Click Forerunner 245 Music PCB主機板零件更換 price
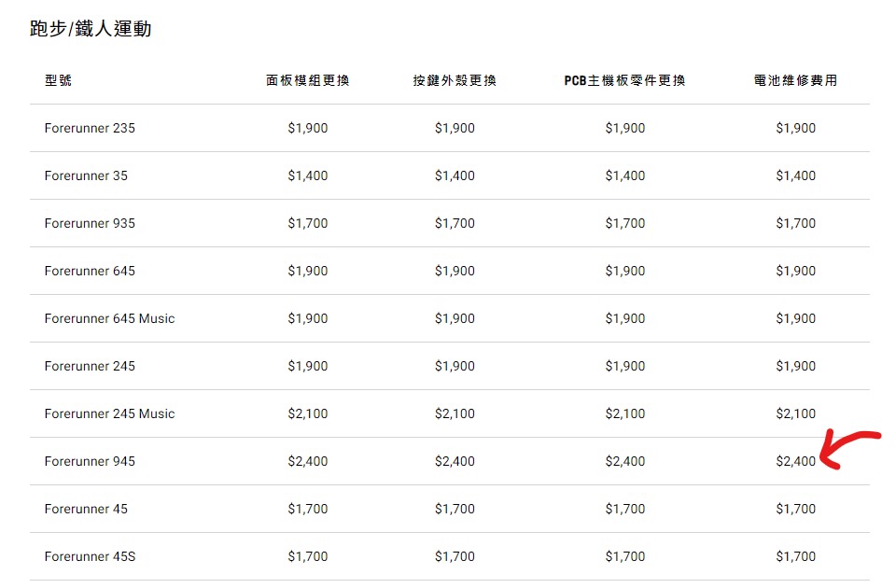The width and height of the screenshot is (896, 588). [625, 413]
